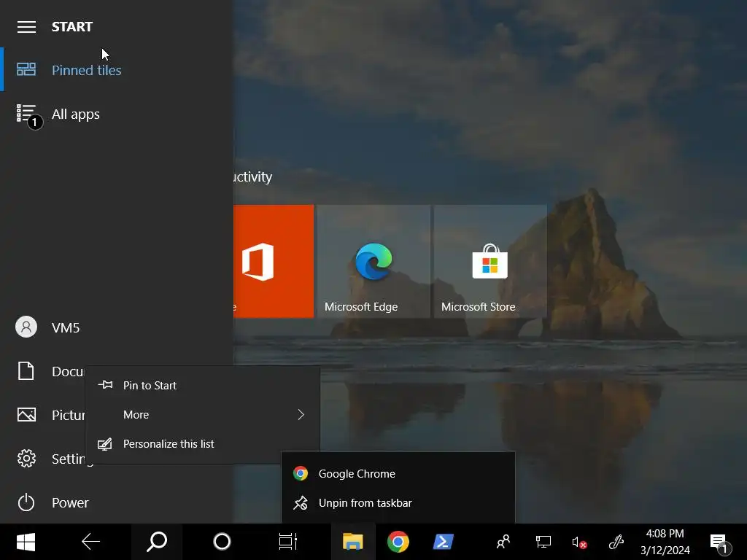Image resolution: width=747 pixels, height=560 pixels.
Task: Collapse the Start hamburger menu
Action: 26,27
